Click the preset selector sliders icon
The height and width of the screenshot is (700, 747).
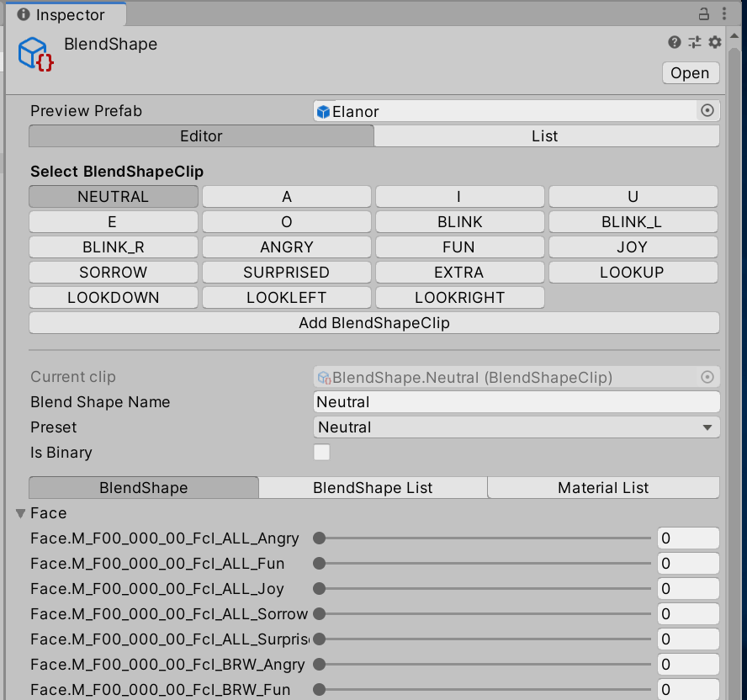[x=695, y=43]
